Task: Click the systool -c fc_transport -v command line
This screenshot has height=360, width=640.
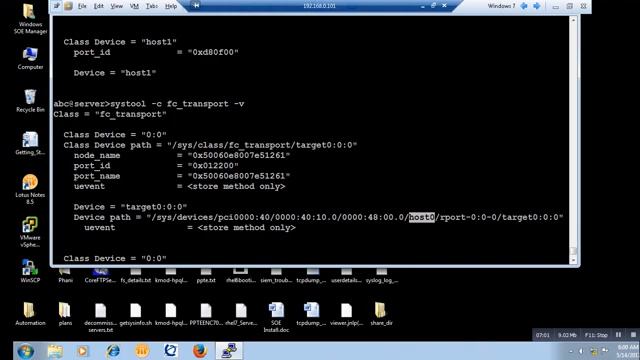Action: pos(177,104)
